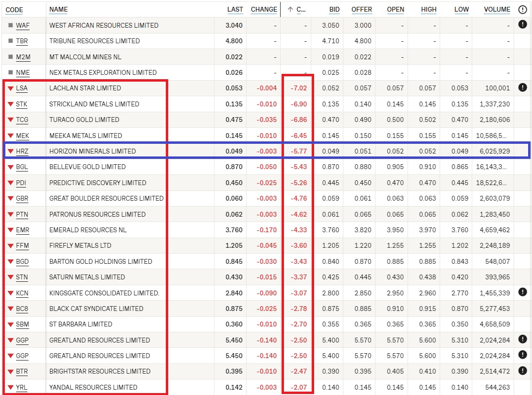Viewport: 532px width, 395px height.
Task: Open the YRL stock code link
Action: point(22,387)
